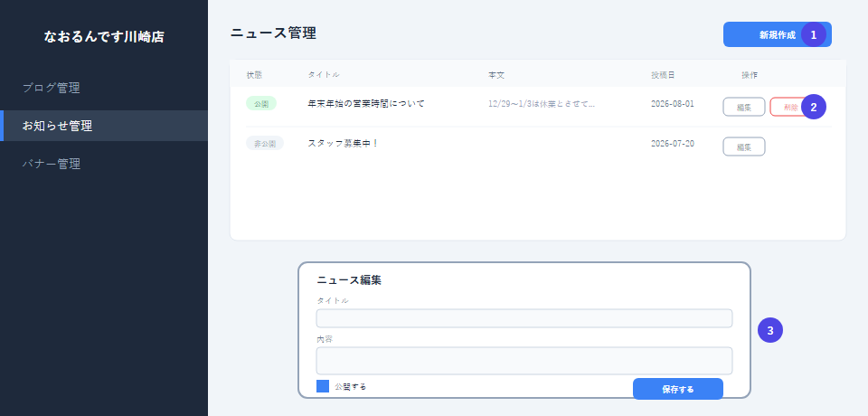Click the date 2026-07-20
Image resolution: width=868 pixels, height=416 pixels.
(x=672, y=143)
